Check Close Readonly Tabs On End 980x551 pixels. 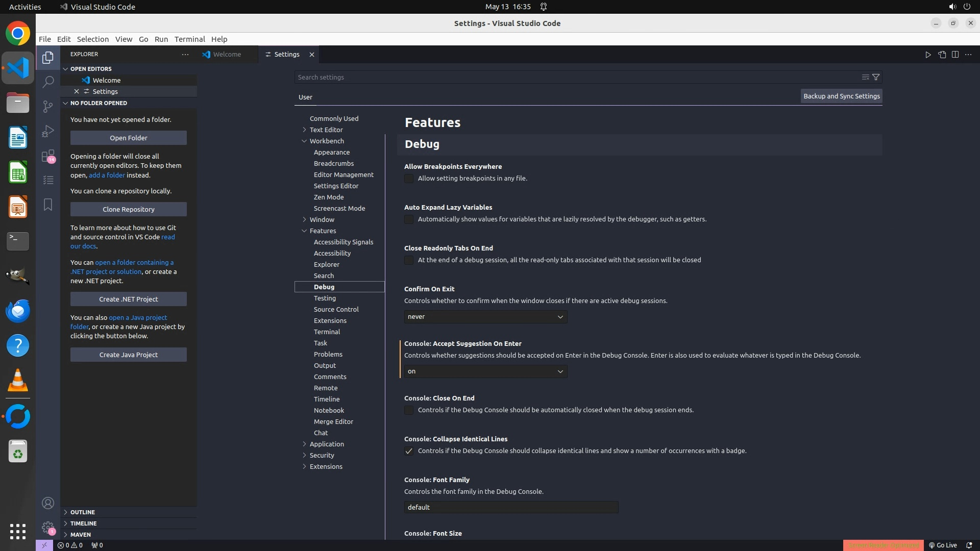coord(409,260)
